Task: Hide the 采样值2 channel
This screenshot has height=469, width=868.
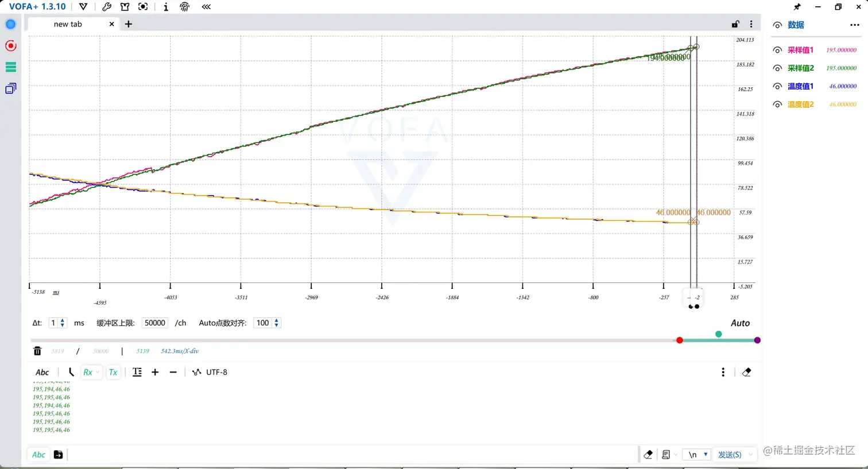Action: point(777,68)
